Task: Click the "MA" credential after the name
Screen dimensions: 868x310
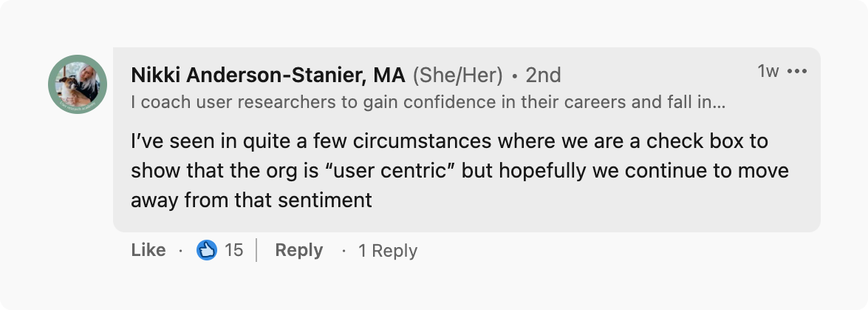Action: (x=389, y=75)
